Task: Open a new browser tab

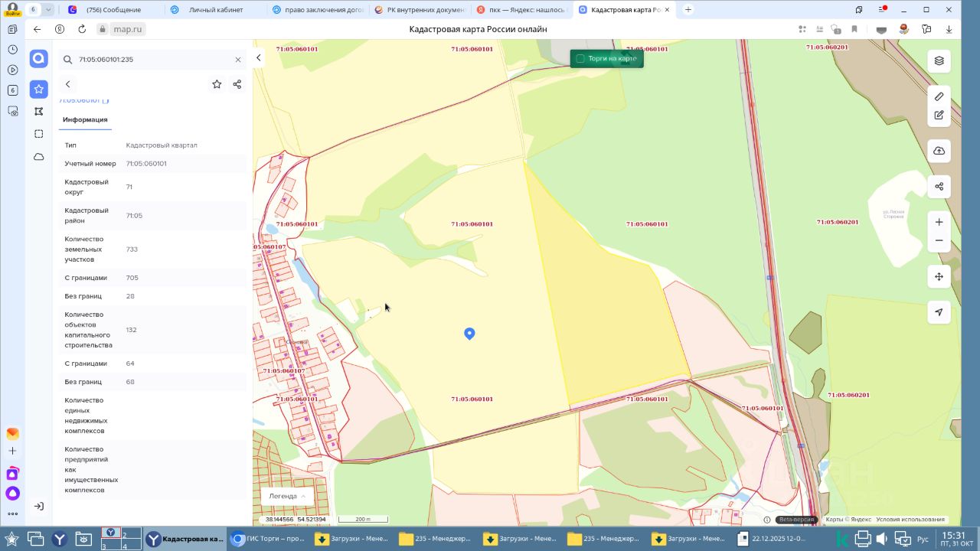Action: tap(688, 10)
